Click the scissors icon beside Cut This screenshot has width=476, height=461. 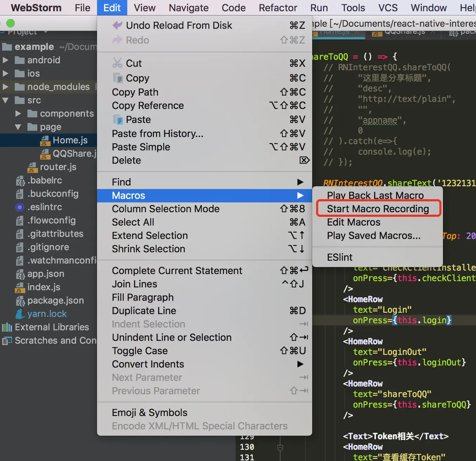[117, 63]
